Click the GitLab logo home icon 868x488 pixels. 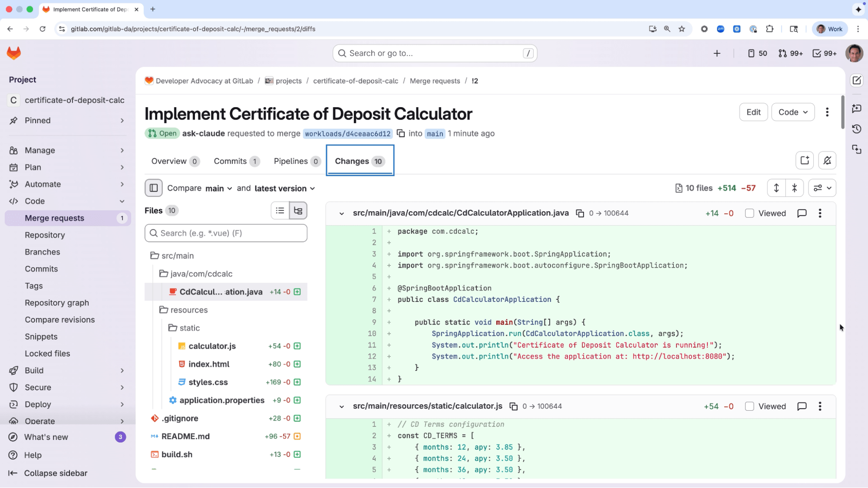tap(14, 53)
